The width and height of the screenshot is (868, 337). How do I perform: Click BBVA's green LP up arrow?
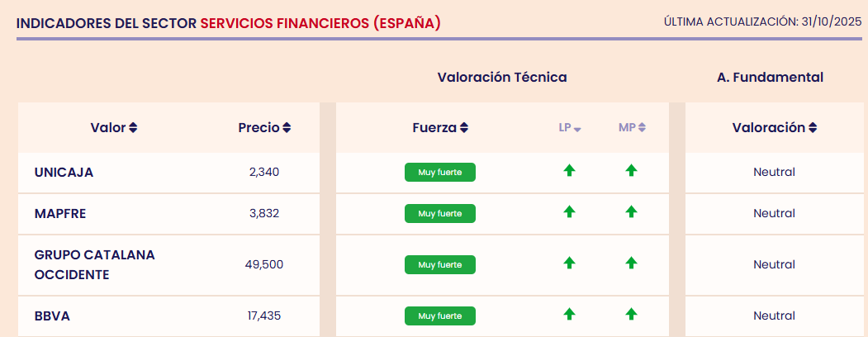[569, 314]
